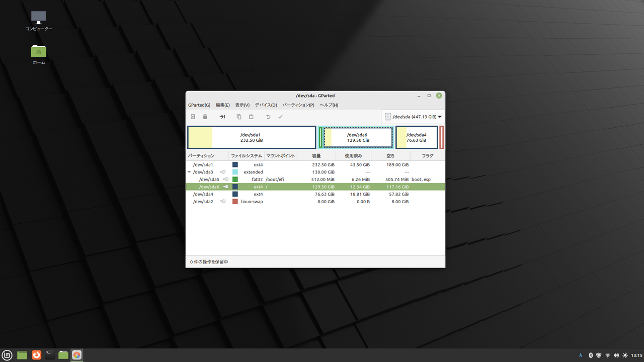Open the Partition menu
Viewport: 644px width, 362px height.
299,105
